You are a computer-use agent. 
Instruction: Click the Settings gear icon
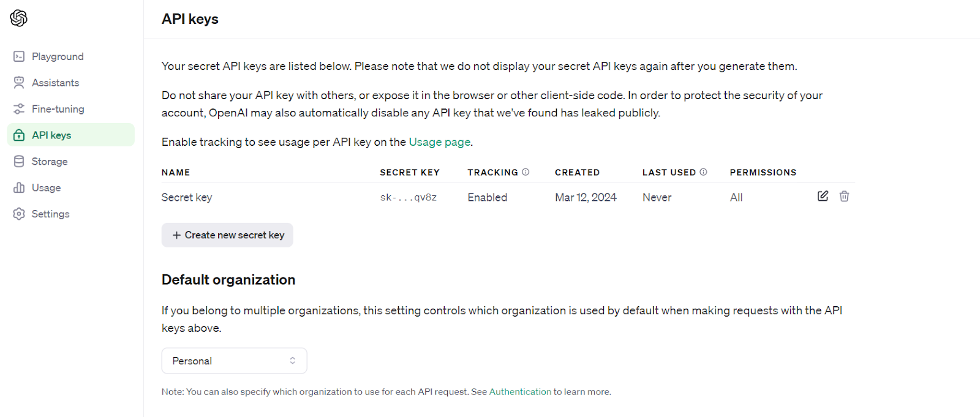tap(19, 214)
